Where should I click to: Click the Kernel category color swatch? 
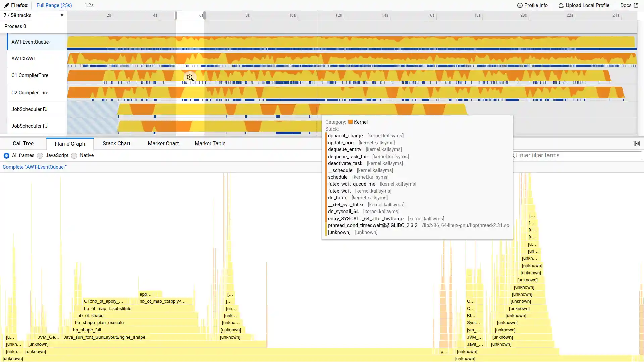coord(350,122)
